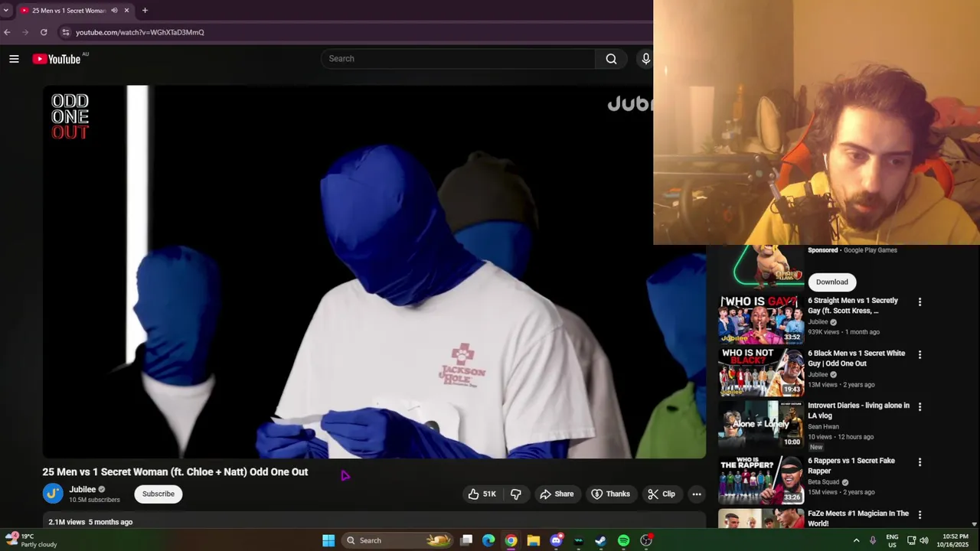Mute the tab via the speaker icon
Screen dimensions: 980x551
[x=114, y=11]
